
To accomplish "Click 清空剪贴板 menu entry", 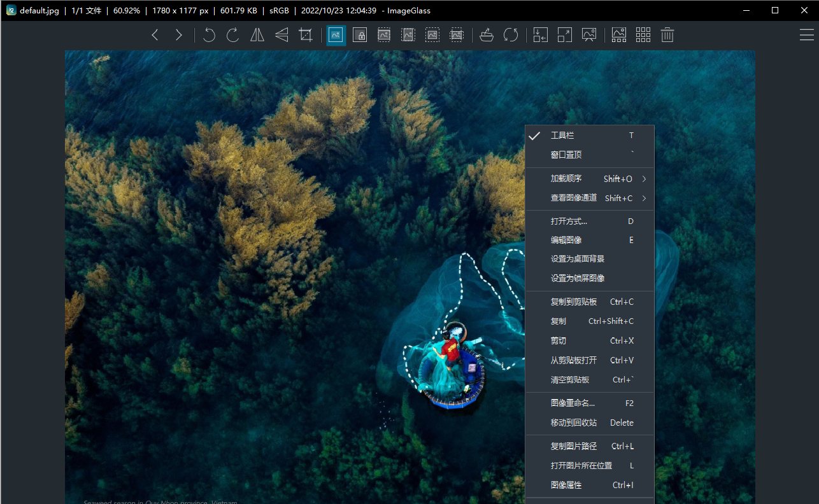I will point(590,380).
